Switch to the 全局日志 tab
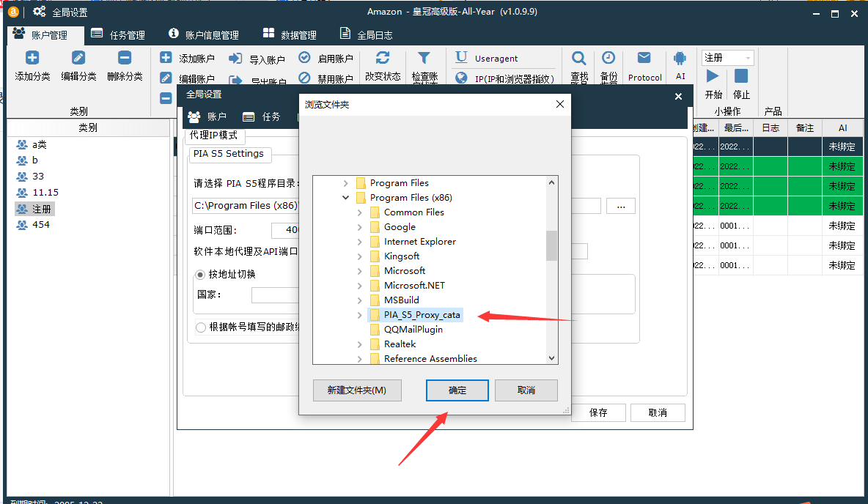Image resolution: width=868 pixels, height=504 pixels. tap(367, 35)
